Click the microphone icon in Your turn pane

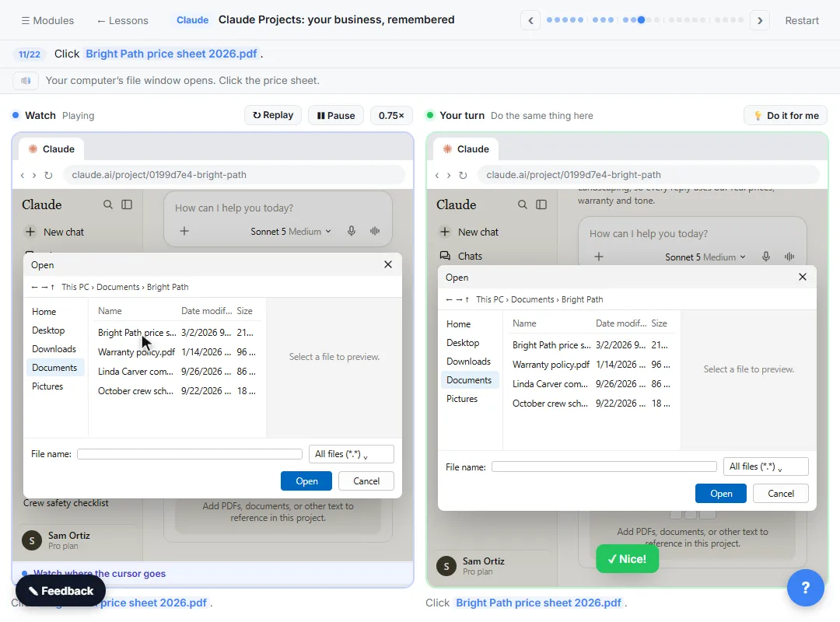click(x=766, y=257)
